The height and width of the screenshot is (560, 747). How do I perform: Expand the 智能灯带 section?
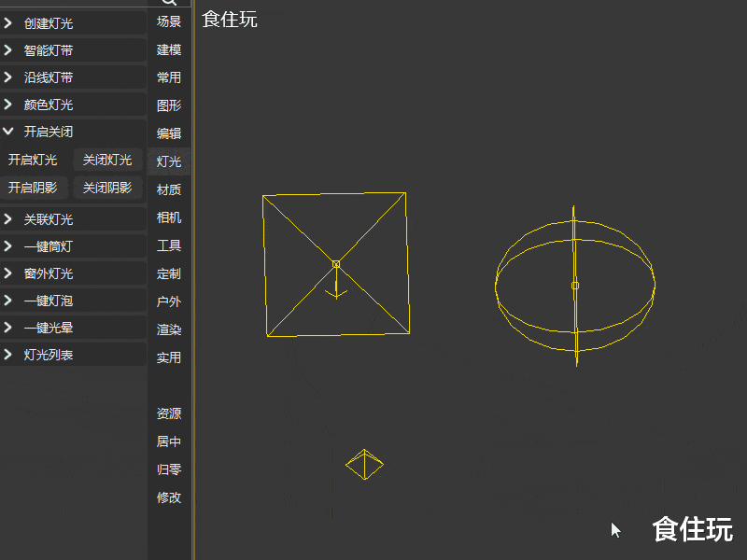coord(73,50)
